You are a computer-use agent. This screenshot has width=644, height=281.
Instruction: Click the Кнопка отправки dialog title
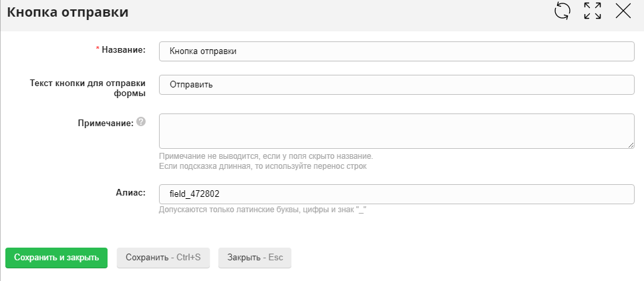(x=67, y=12)
